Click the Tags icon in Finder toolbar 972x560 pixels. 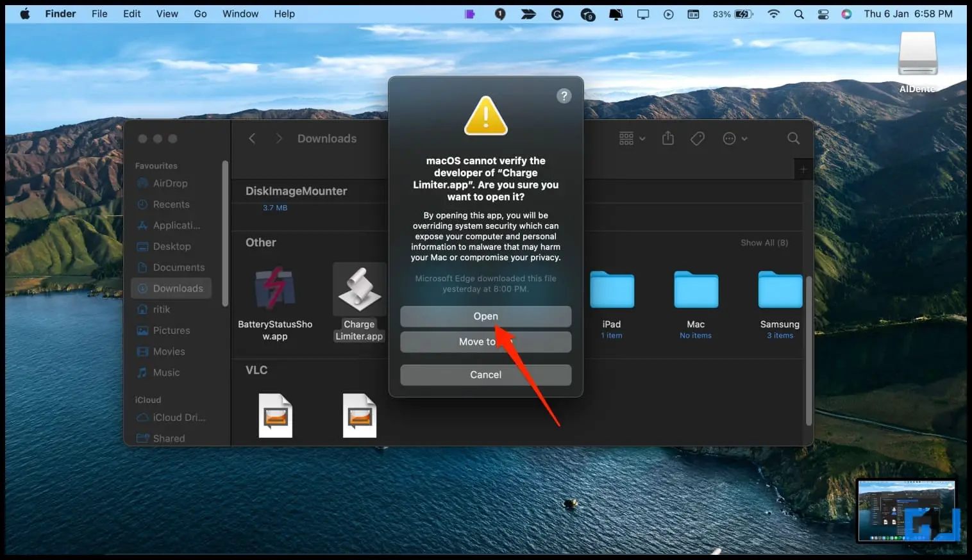[x=698, y=138]
